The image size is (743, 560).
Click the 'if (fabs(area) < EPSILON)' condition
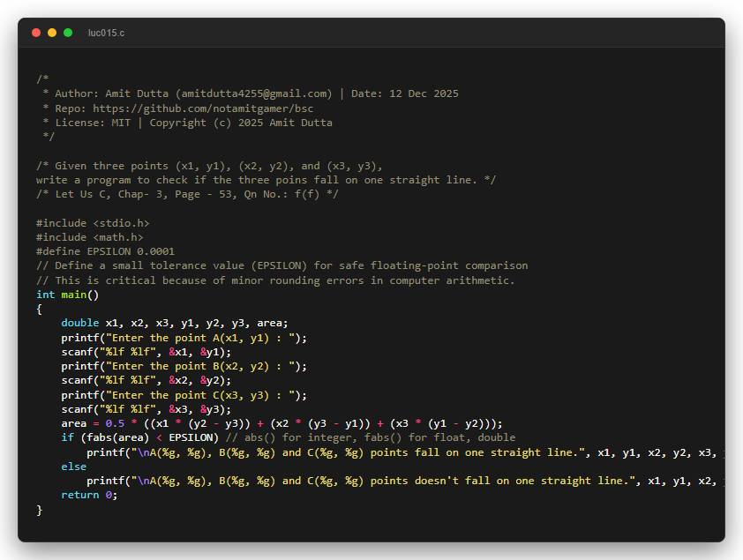click(x=139, y=438)
